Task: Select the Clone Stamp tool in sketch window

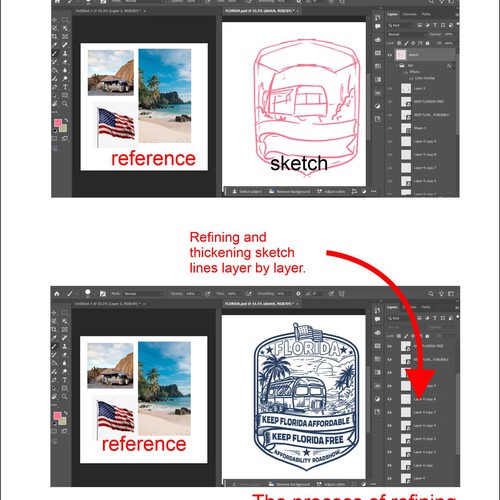Action: pos(65,53)
